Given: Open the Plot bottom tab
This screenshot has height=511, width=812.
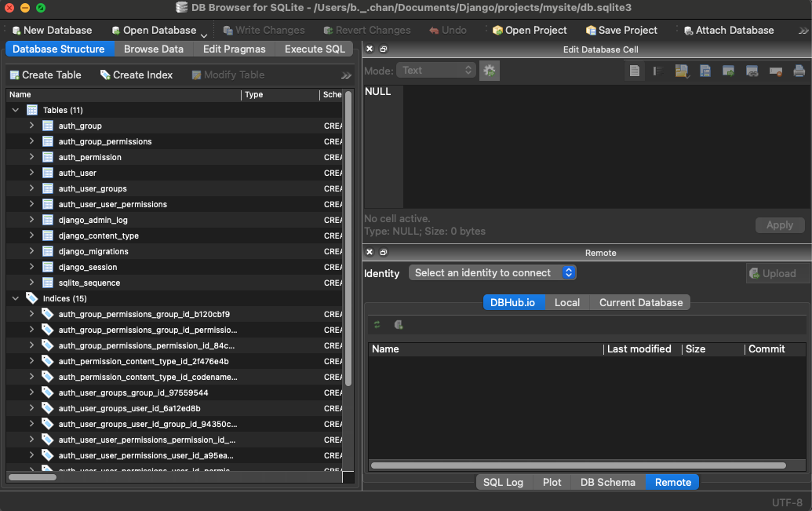Looking at the screenshot, I should [552, 483].
